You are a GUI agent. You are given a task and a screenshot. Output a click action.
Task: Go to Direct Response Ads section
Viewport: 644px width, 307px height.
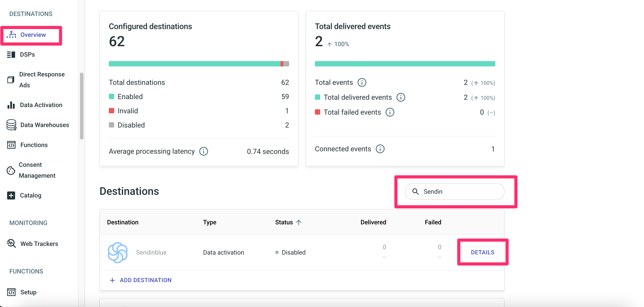[42, 80]
